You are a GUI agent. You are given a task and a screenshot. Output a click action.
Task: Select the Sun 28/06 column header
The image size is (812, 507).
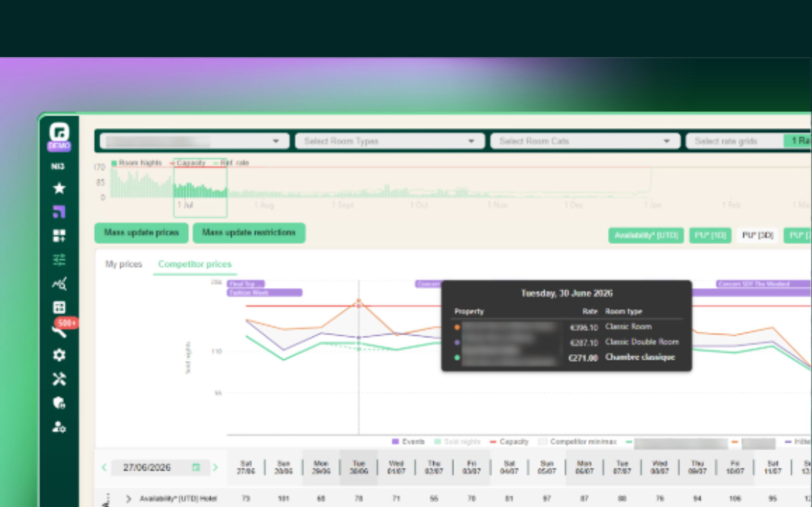pyautogui.click(x=283, y=467)
